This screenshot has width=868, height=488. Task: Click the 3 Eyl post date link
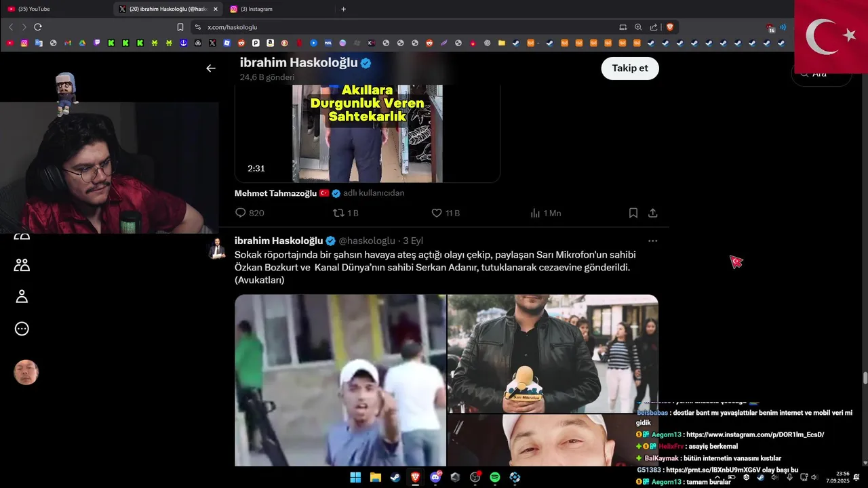pyautogui.click(x=413, y=241)
